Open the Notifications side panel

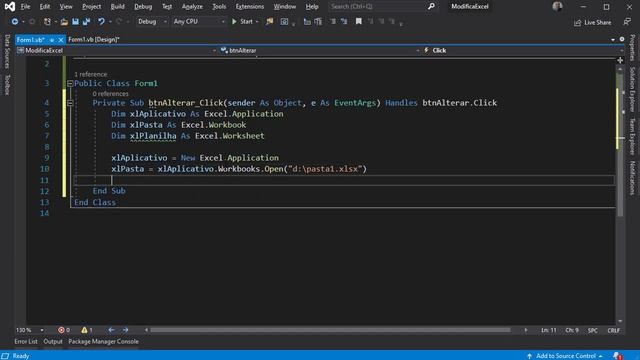632,178
